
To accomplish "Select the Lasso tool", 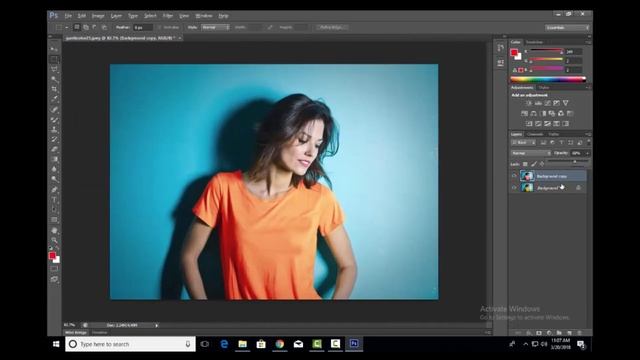I will tap(54, 69).
